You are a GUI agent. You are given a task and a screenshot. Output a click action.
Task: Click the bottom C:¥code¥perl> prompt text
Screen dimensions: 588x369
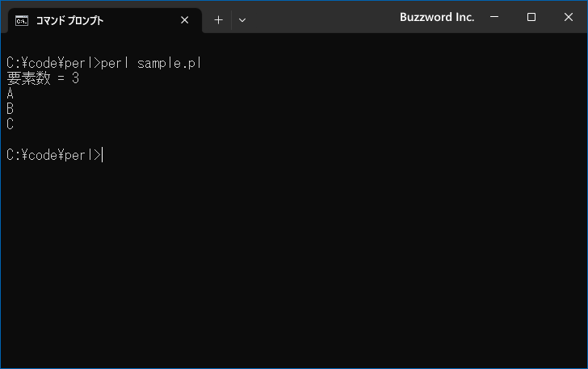(x=53, y=155)
